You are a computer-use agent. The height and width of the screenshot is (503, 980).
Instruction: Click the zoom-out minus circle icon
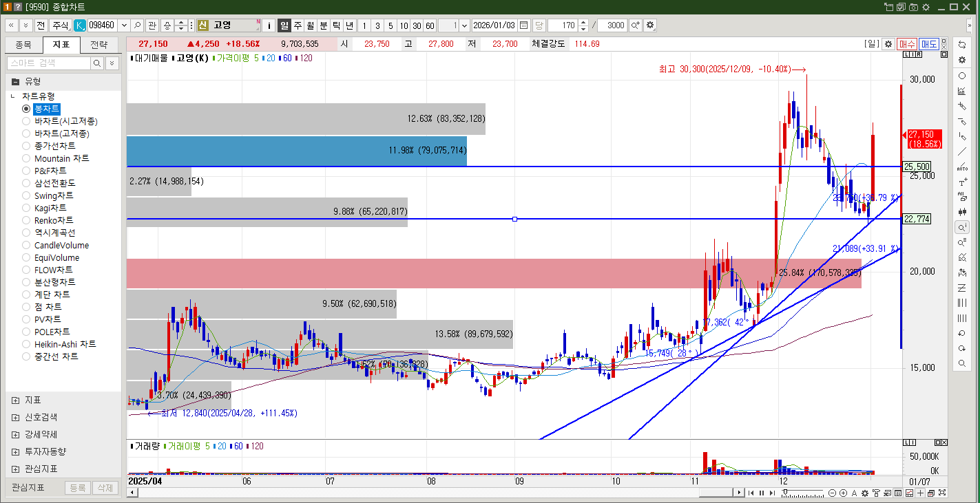point(833,493)
